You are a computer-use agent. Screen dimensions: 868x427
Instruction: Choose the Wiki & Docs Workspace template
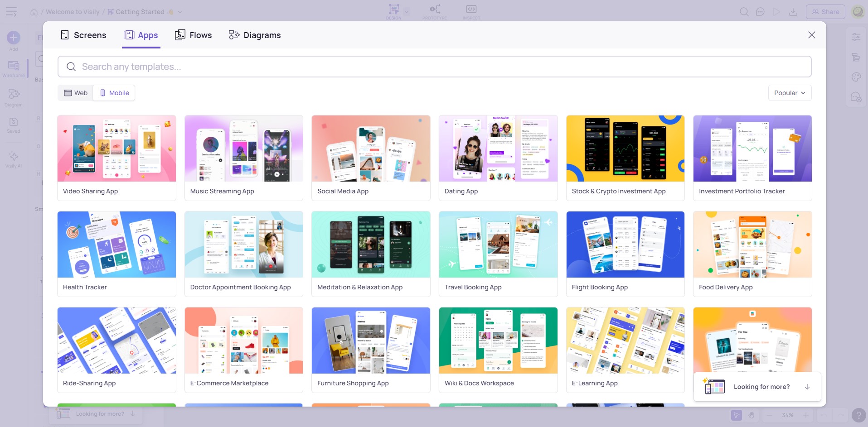(x=498, y=350)
